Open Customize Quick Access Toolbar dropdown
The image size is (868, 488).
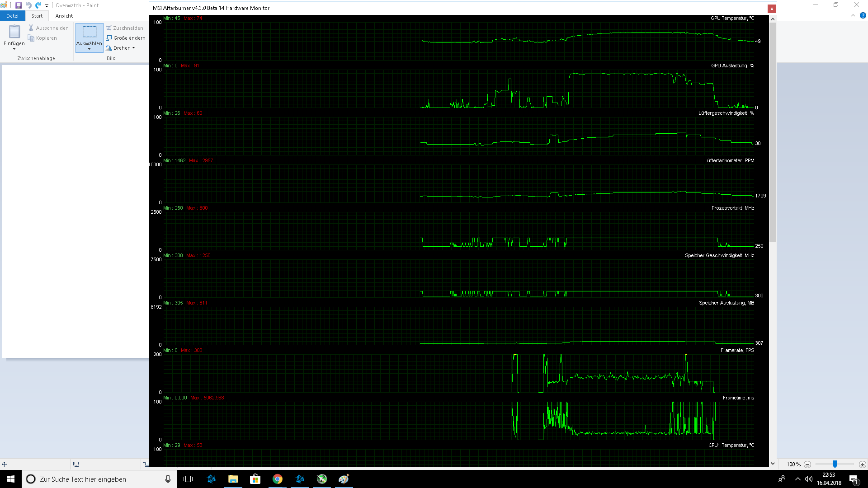tap(47, 6)
